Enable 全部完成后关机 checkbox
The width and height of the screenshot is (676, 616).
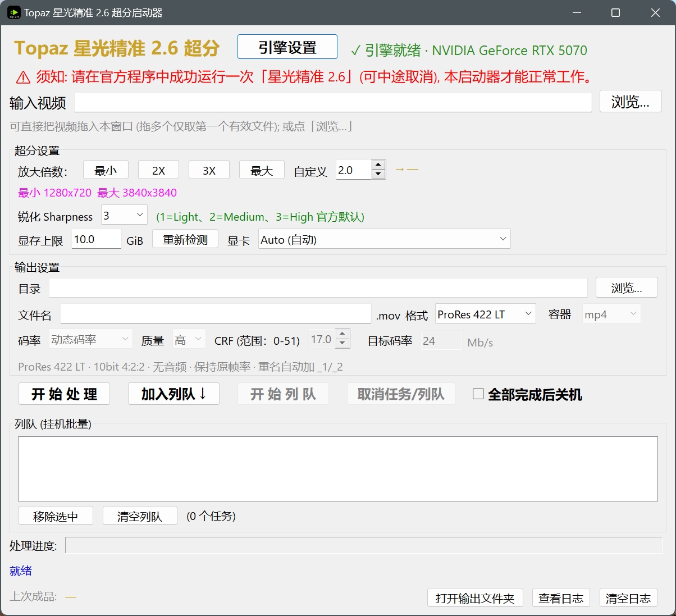coord(478,394)
